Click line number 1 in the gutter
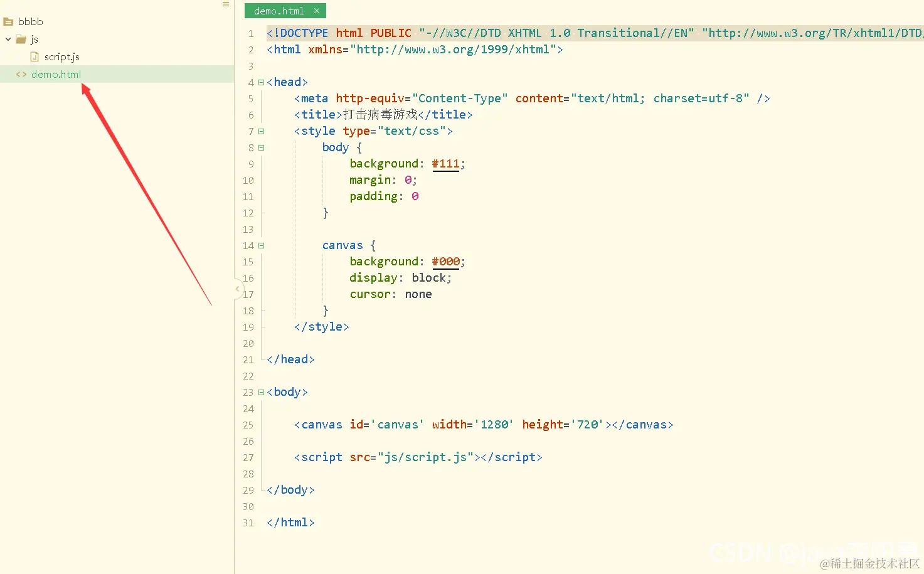The height and width of the screenshot is (574, 924). click(x=251, y=34)
